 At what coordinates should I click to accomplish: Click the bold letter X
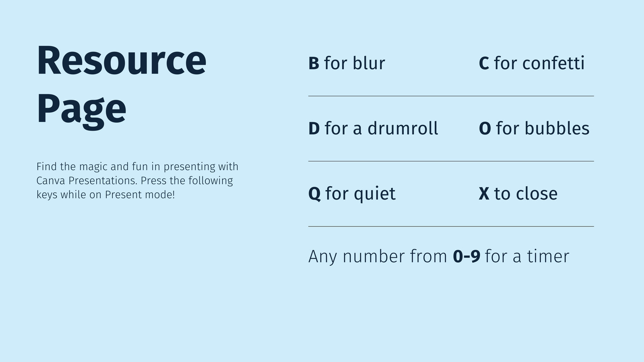pos(484,194)
